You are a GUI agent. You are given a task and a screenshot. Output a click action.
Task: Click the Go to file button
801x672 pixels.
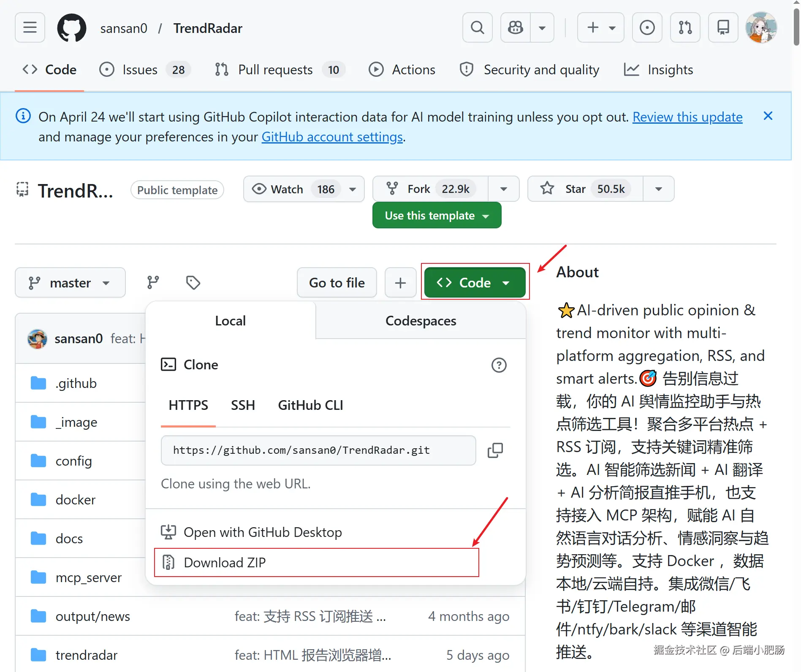point(337,282)
